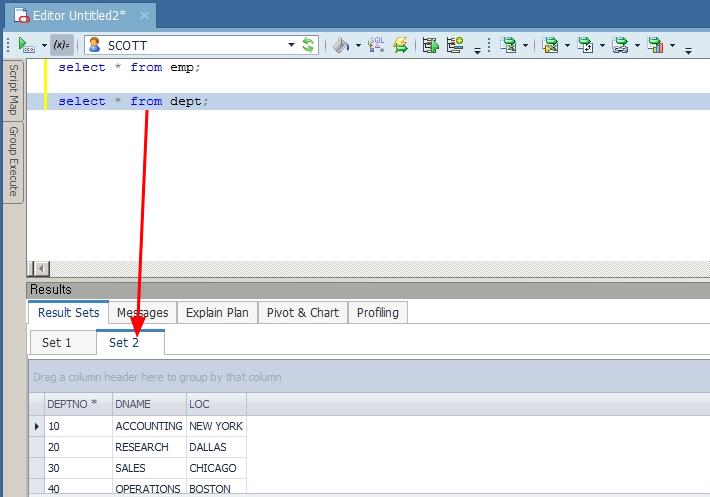Click the green refresh connection icon
The height and width of the screenshot is (497, 710).
pos(309,45)
